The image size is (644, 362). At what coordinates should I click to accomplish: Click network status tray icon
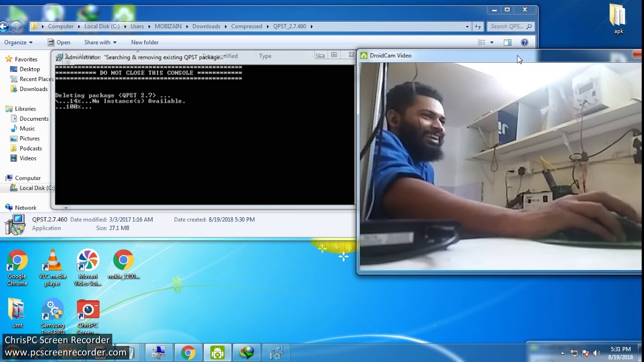574,353
